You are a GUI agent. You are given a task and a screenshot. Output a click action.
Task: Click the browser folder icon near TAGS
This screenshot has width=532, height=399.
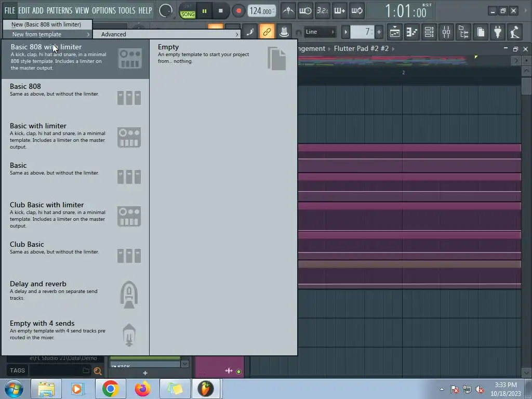[86, 370]
